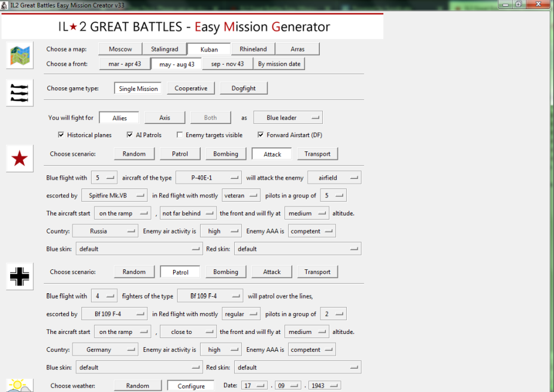Open the Spitfire Mk.VB escort dropdown

point(114,195)
